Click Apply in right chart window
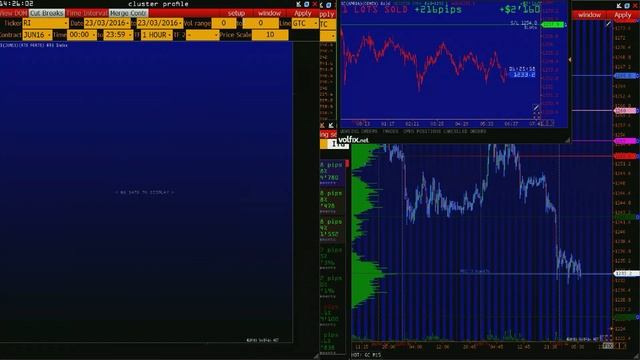The height and width of the screenshot is (360, 640). click(x=623, y=15)
